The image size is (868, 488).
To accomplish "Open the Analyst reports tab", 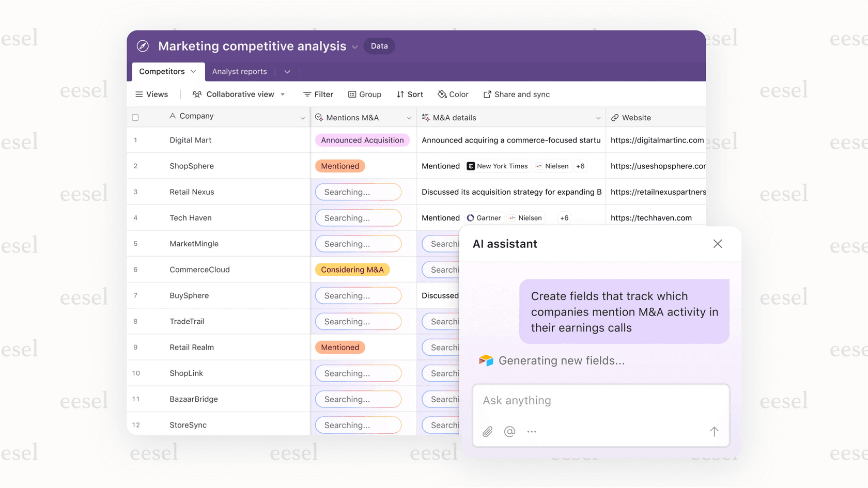I will (x=240, y=71).
